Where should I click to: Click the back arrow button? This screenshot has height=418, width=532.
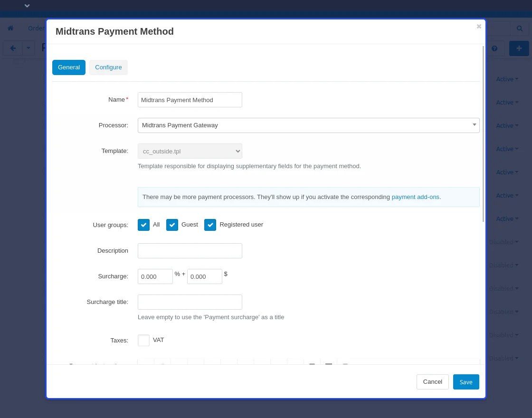pos(13,48)
